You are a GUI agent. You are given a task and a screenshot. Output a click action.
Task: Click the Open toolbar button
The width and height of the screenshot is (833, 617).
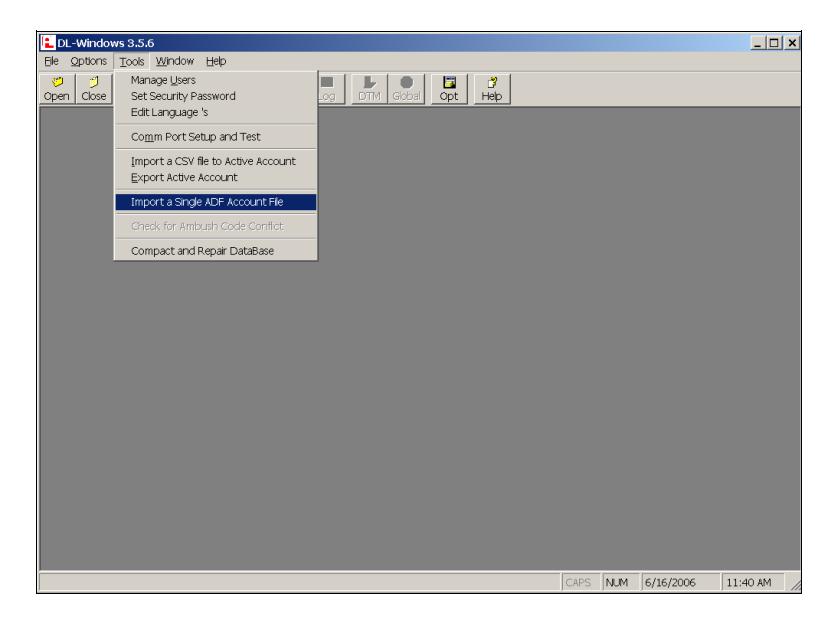point(57,89)
